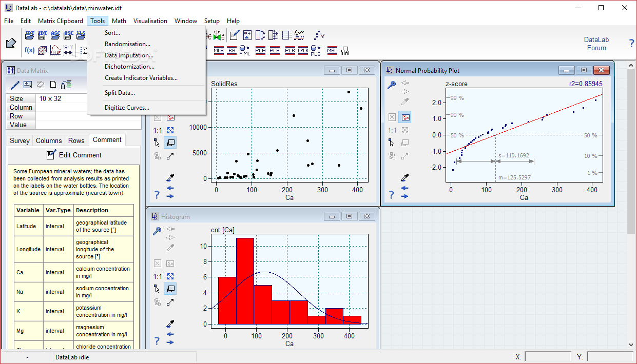Screen dimensions: 637x364
Task: Click the dendrogram cluster tree icon
Action: [345, 50]
